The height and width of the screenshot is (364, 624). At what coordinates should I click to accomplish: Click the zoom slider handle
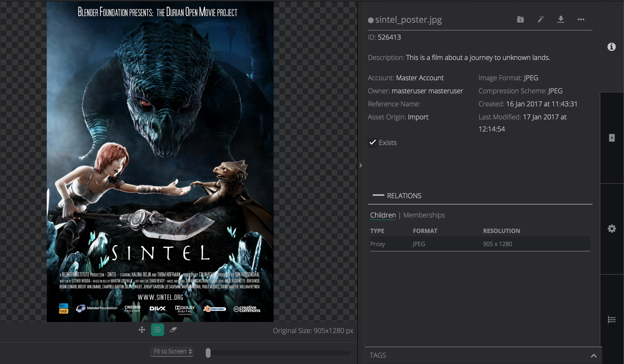[x=208, y=353]
